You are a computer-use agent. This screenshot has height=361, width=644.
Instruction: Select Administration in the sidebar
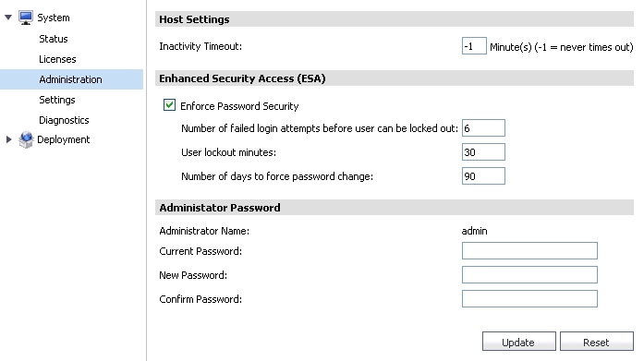(x=71, y=79)
